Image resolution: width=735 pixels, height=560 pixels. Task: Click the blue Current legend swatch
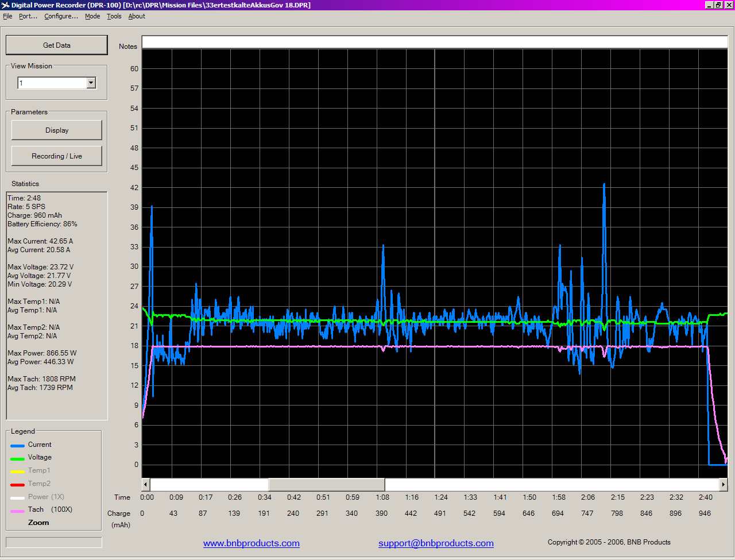(x=18, y=445)
